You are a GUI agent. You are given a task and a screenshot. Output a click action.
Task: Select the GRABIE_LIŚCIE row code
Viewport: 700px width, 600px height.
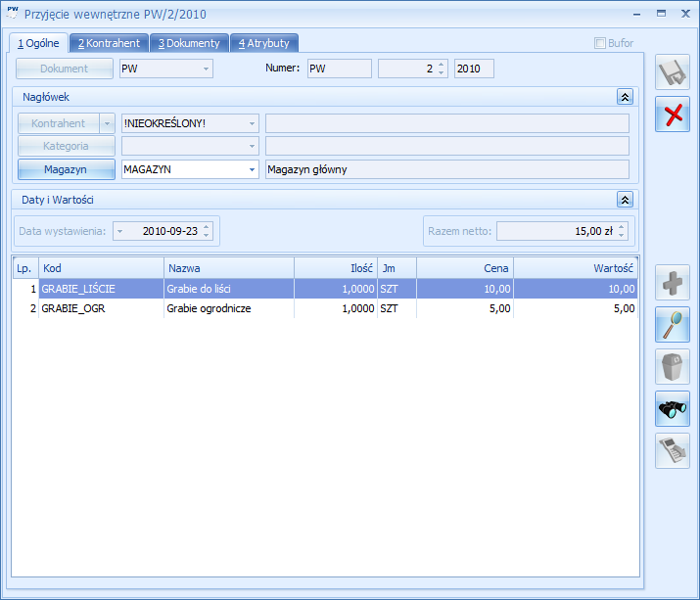coord(102,289)
